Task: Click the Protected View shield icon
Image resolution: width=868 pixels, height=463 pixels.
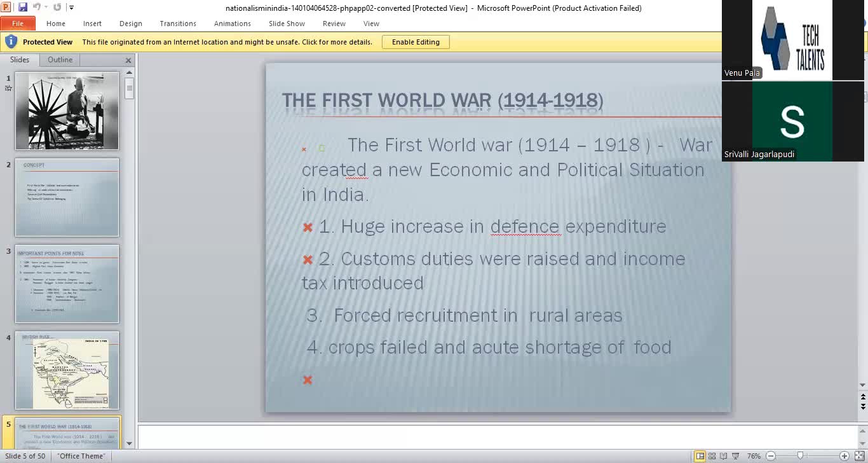Action: click(11, 42)
